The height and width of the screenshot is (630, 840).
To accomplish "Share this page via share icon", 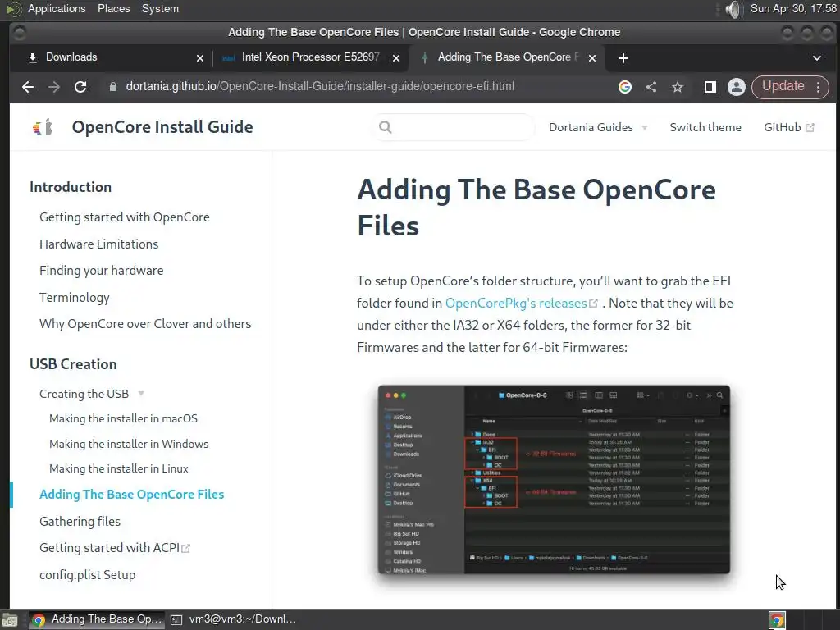I will [651, 87].
